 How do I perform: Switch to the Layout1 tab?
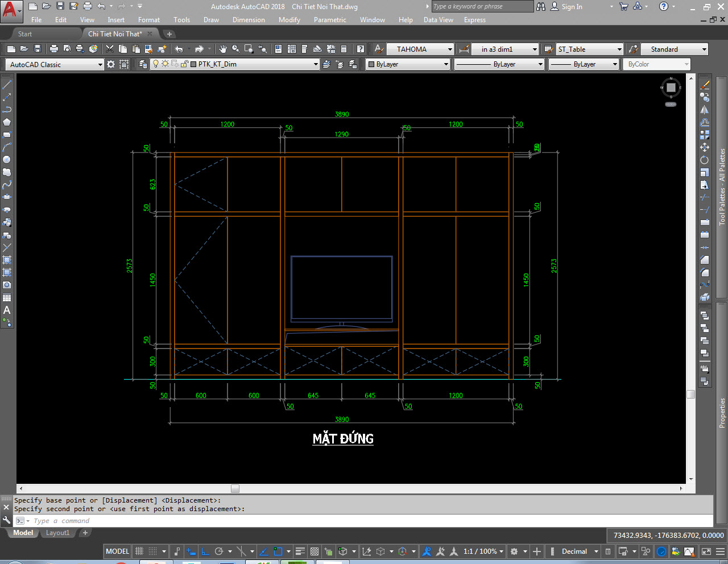[57, 533]
